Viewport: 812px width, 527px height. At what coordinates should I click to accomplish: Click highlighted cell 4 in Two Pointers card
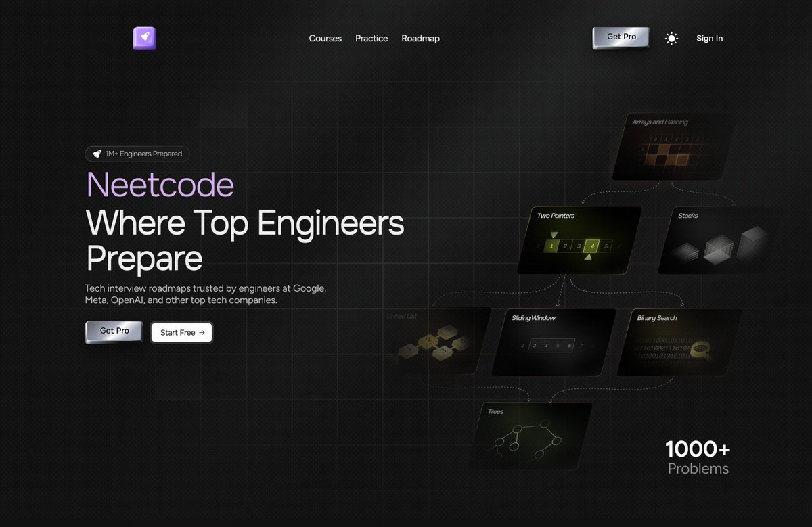click(593, 246)
